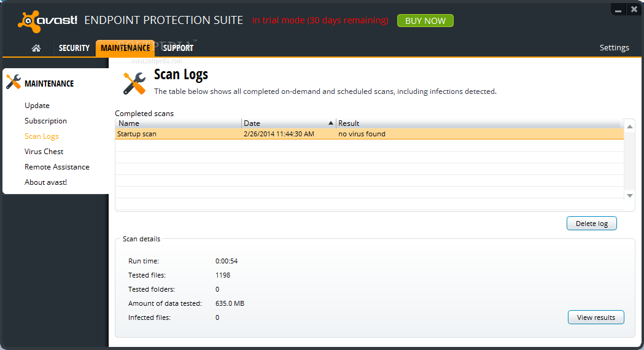Select the Startup scan row
This screenshot has height=350, width=644.
(x=369, y=134)
